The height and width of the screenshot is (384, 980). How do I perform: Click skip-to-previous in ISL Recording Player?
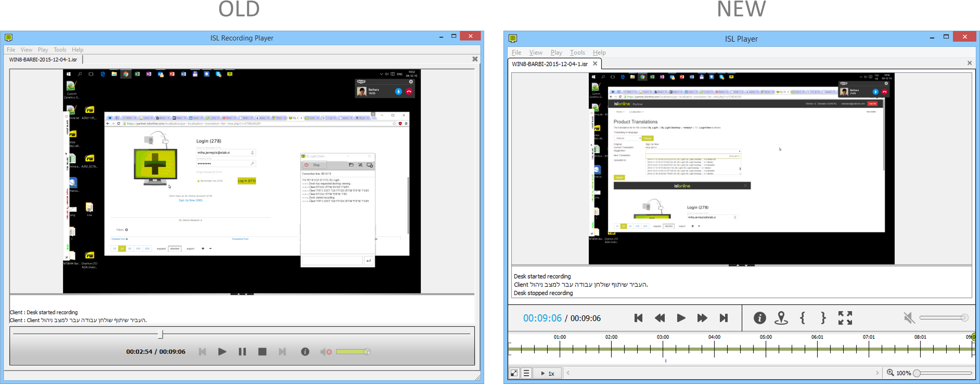[x=202, y=352]
